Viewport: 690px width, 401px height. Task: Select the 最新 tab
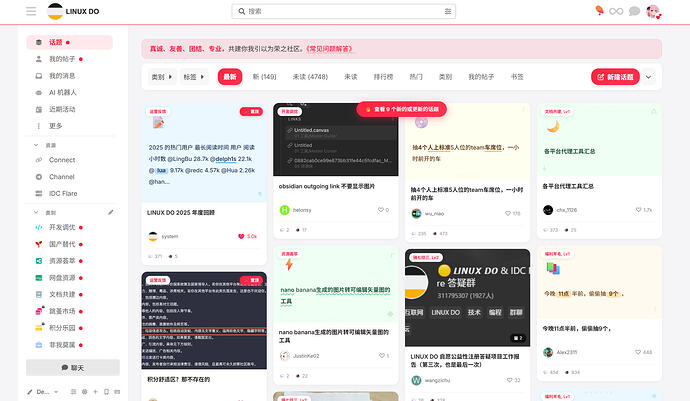[x=230, y=77]
